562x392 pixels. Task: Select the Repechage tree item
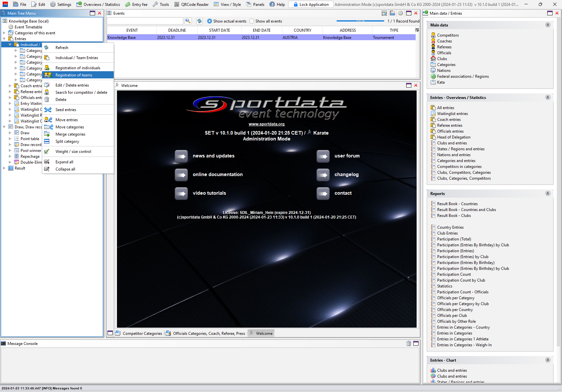pos(30,156)
